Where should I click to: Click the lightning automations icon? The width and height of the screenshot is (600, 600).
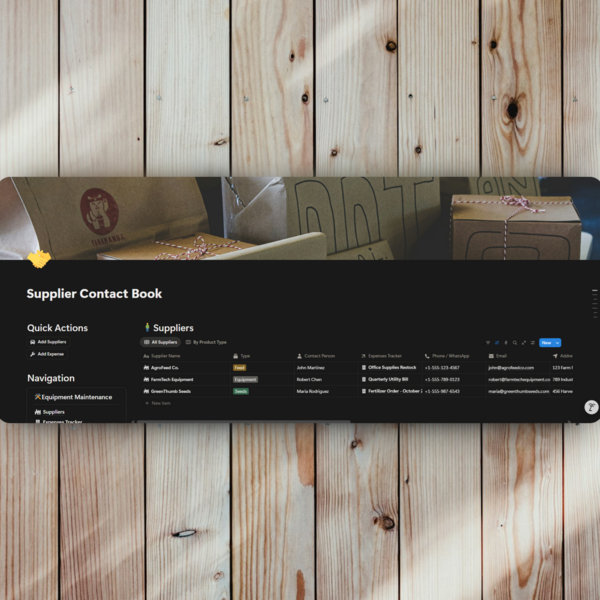pyautogui.click(x=506, y=343)
